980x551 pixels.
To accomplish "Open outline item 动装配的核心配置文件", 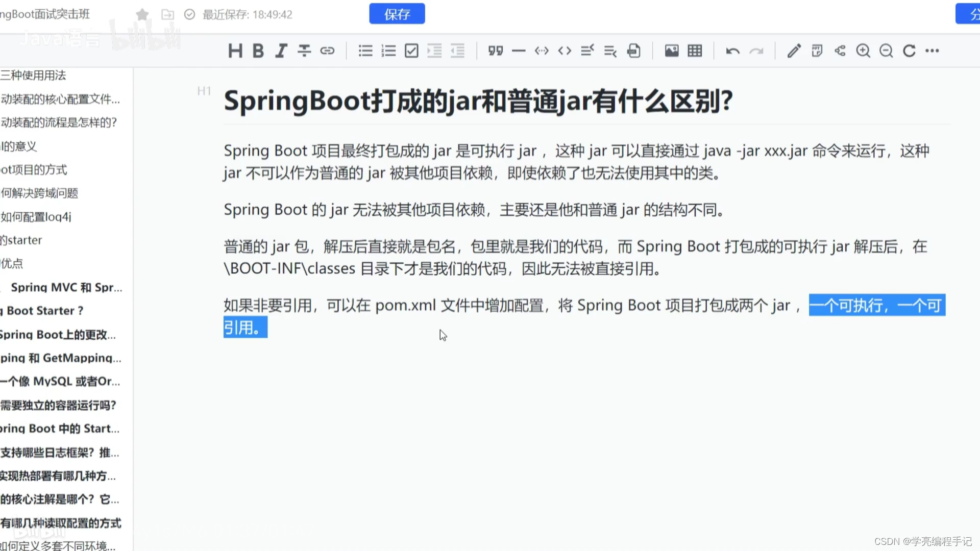I will tap(60, 99).
